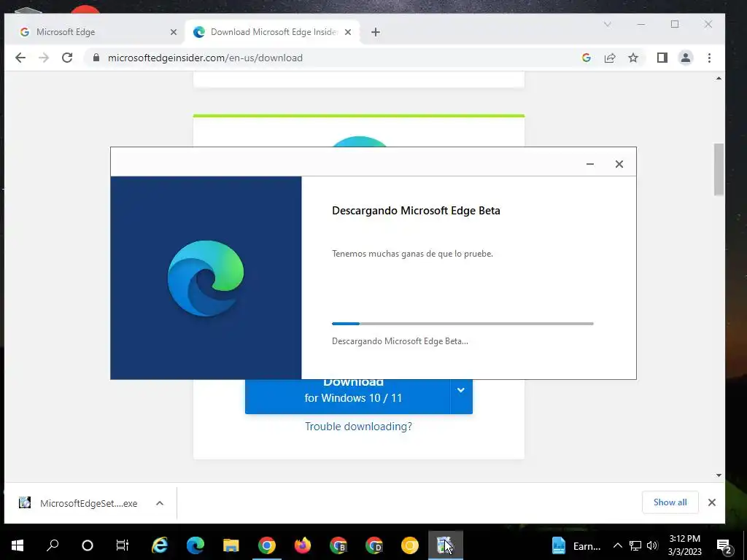Open the clock showing 3:12 PM
Screen dimensions: 747x560
(x=684, y=545)
